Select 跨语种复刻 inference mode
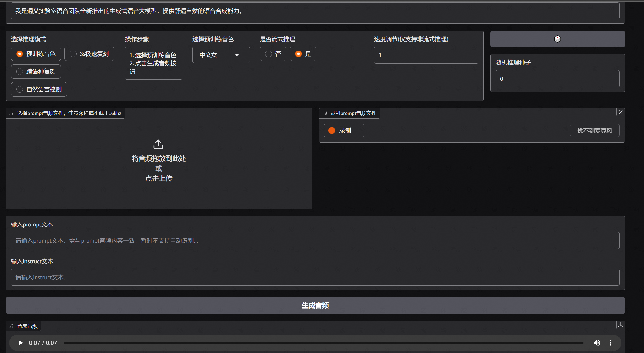644x353 pixels. pyautogui.click(x=36, y=72)
